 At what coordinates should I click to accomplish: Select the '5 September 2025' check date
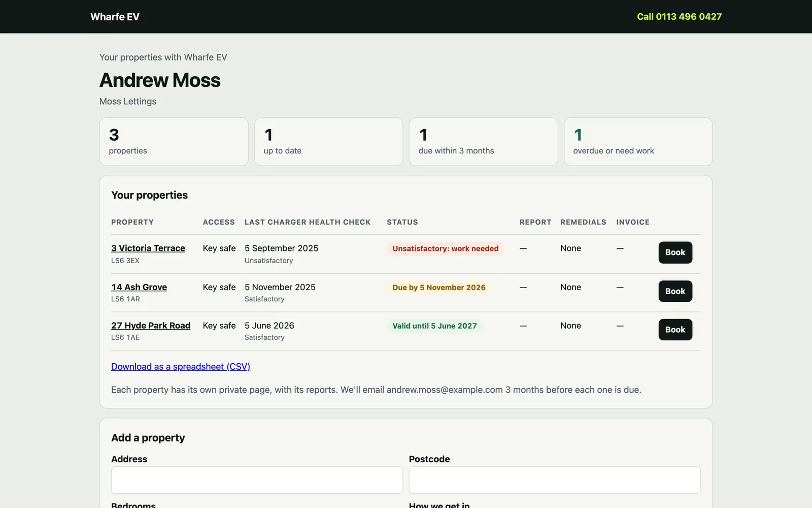282,248
